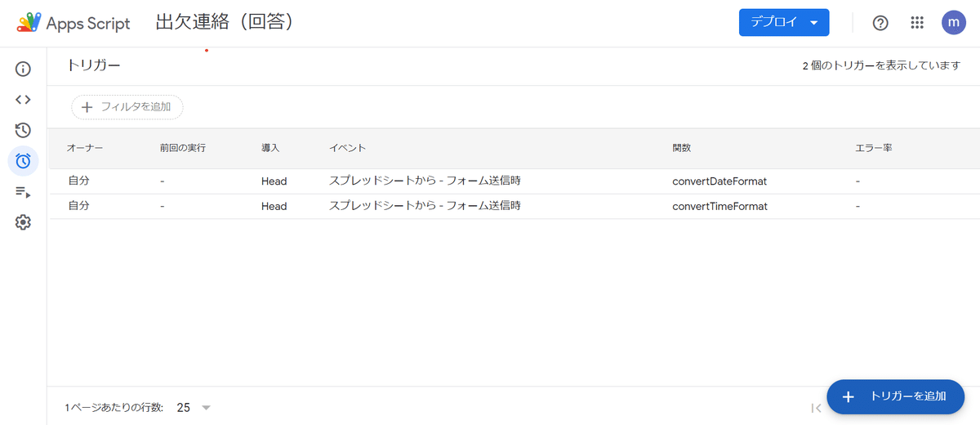Open the Executions list icon

coord(23,192)
